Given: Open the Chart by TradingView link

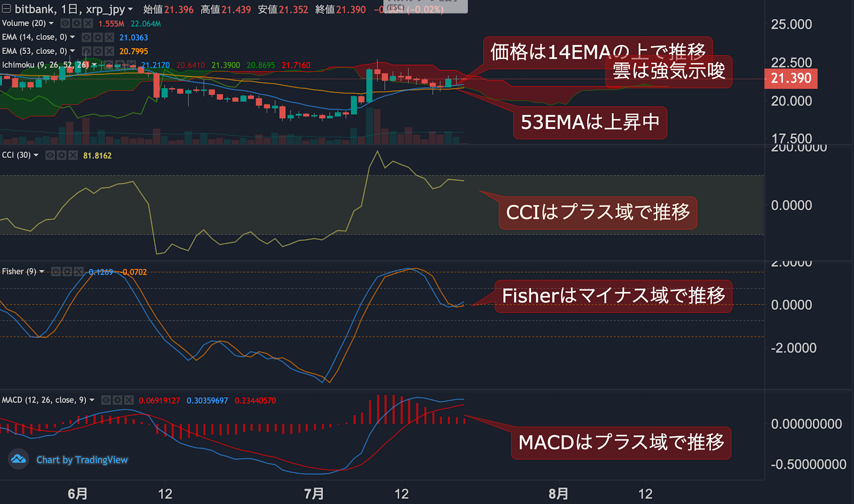Looking at the screenshot, I should point(82,460).
